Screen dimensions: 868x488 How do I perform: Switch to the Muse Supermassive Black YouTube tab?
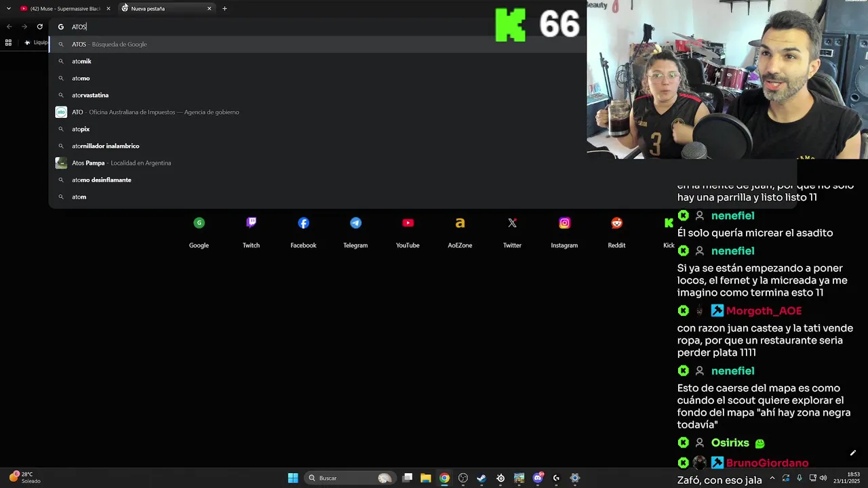[x=65, y=9]
